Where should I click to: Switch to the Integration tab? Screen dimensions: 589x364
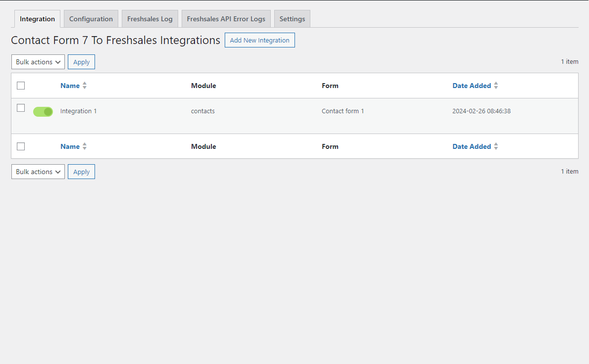tap(37, 19)
